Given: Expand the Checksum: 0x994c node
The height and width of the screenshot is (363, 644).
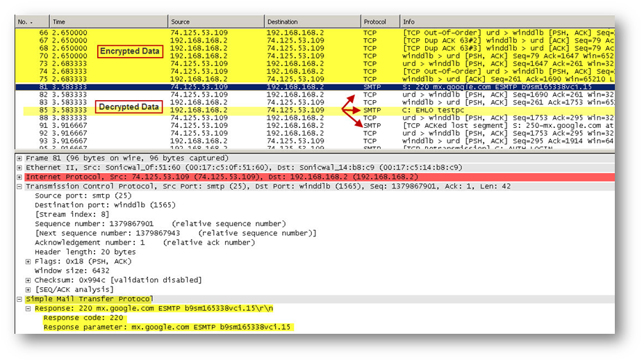Looking at the screenshot, I should pos(28,280).
